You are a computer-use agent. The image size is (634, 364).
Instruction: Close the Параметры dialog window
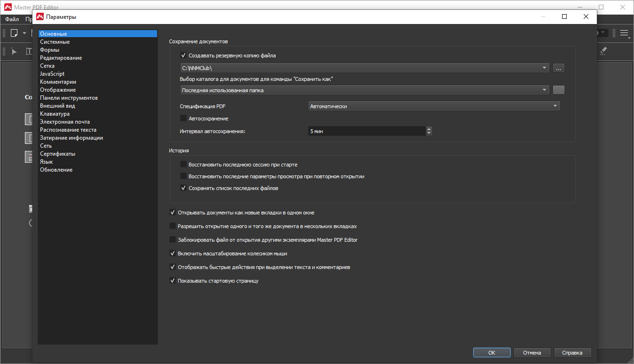point(586,16)
